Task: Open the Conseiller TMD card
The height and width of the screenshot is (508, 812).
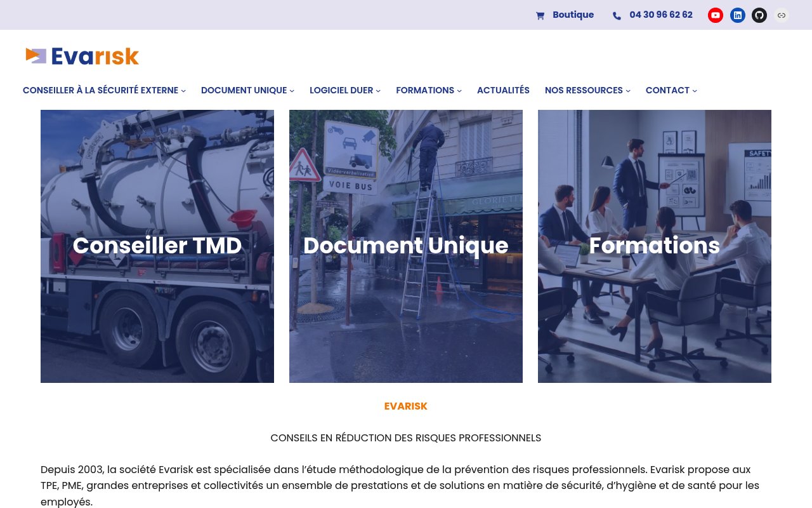Action: (x=157, y=246)
